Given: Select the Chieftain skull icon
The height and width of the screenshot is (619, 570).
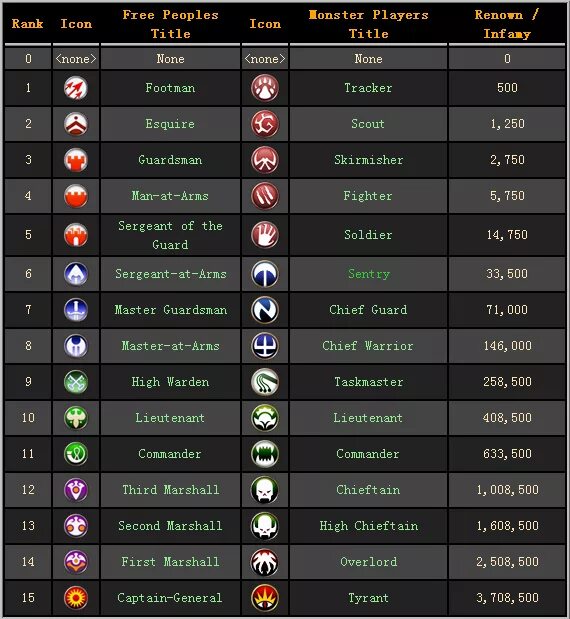Looking at the screenshot, I should 265,490.
